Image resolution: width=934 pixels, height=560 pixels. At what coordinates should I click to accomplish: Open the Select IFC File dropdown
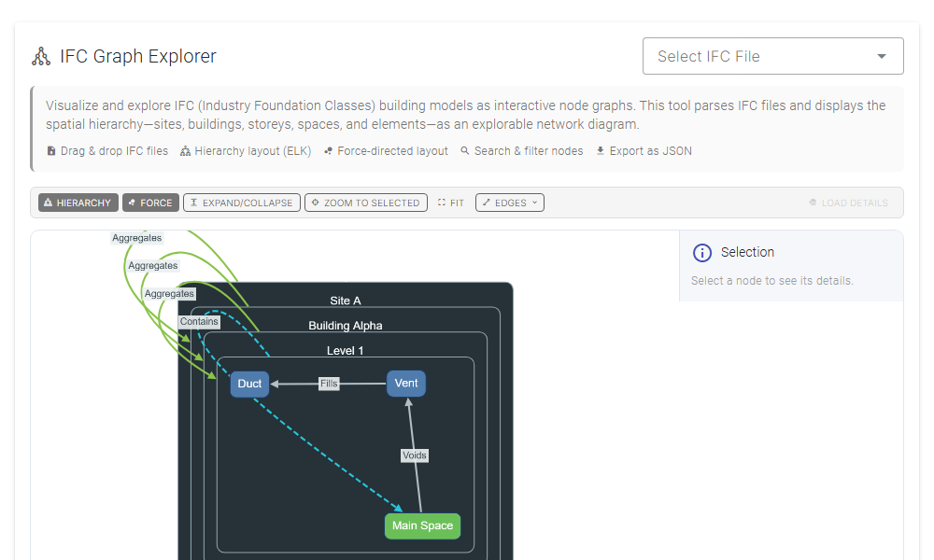772,55
